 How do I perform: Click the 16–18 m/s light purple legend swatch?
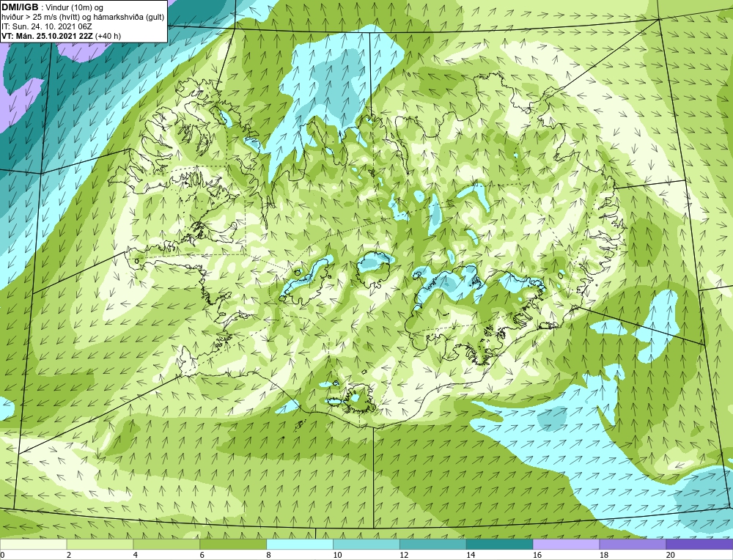pyautogui.click(x=566, y=544)
